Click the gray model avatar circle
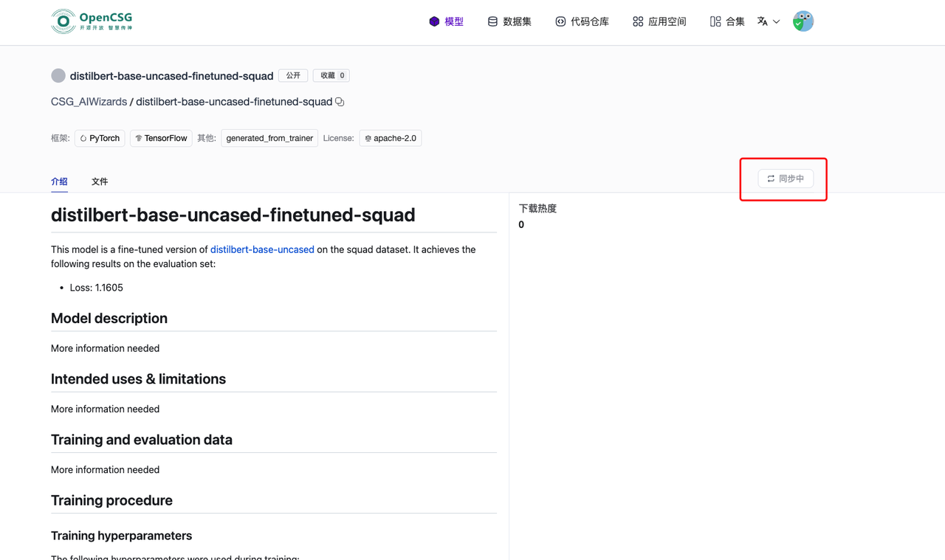This screenshot has height=560, width=945. click(x=58, y=75)
